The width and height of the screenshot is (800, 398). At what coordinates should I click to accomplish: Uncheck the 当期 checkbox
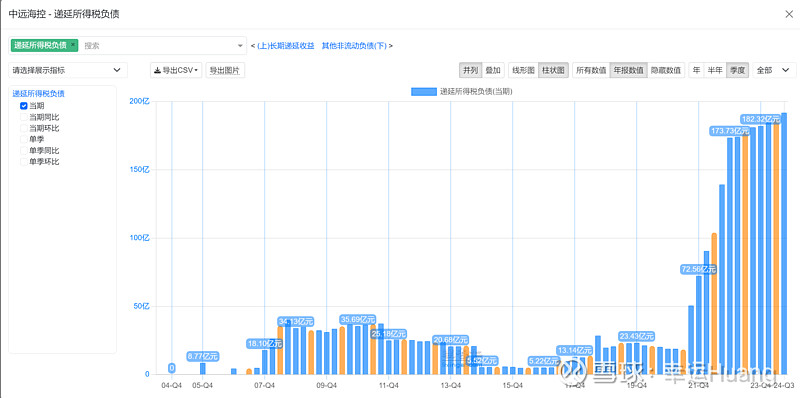[23, 106]
